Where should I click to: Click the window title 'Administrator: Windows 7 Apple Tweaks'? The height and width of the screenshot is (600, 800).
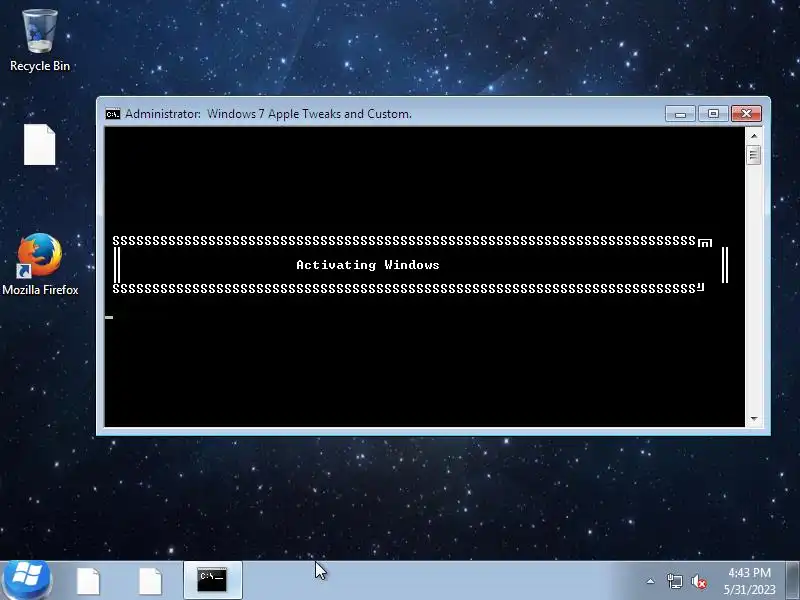(x=268, y=114)
